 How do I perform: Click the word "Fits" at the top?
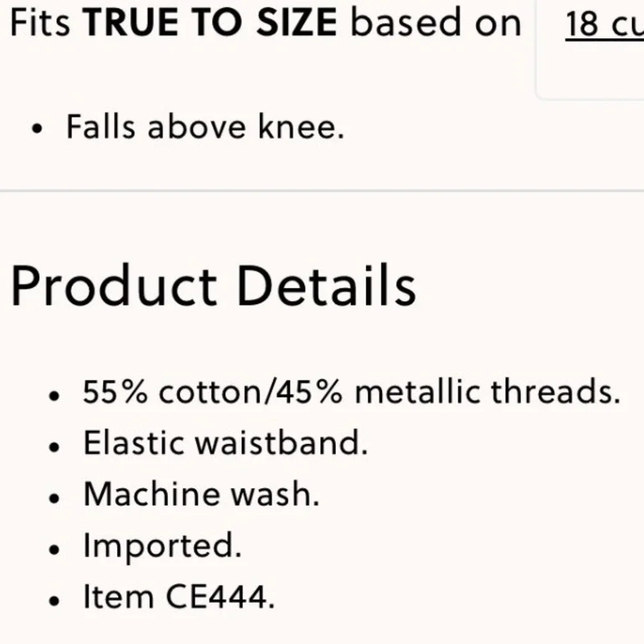pos(40,23)
